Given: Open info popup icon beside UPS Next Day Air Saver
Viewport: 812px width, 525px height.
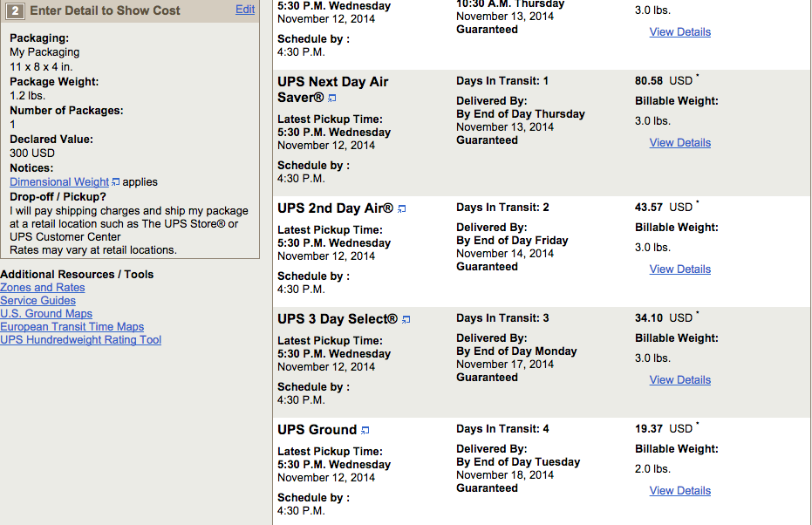Looking at the screenshot, I should click(x=332, y=98).
